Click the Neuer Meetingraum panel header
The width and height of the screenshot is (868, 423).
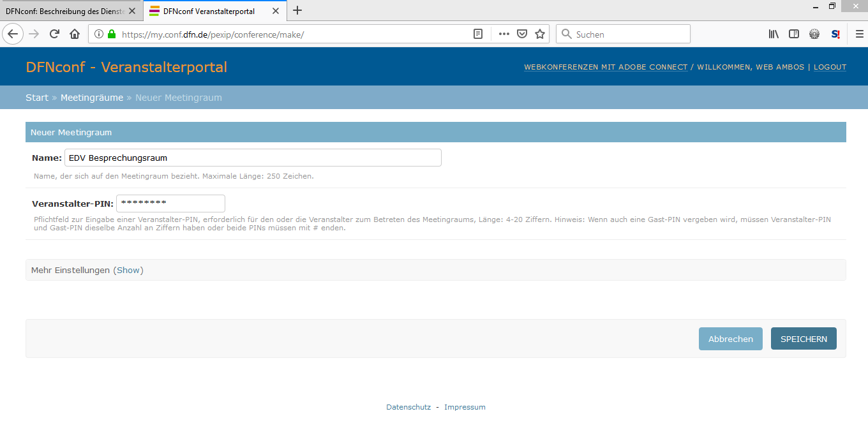[x=436, y=132]
